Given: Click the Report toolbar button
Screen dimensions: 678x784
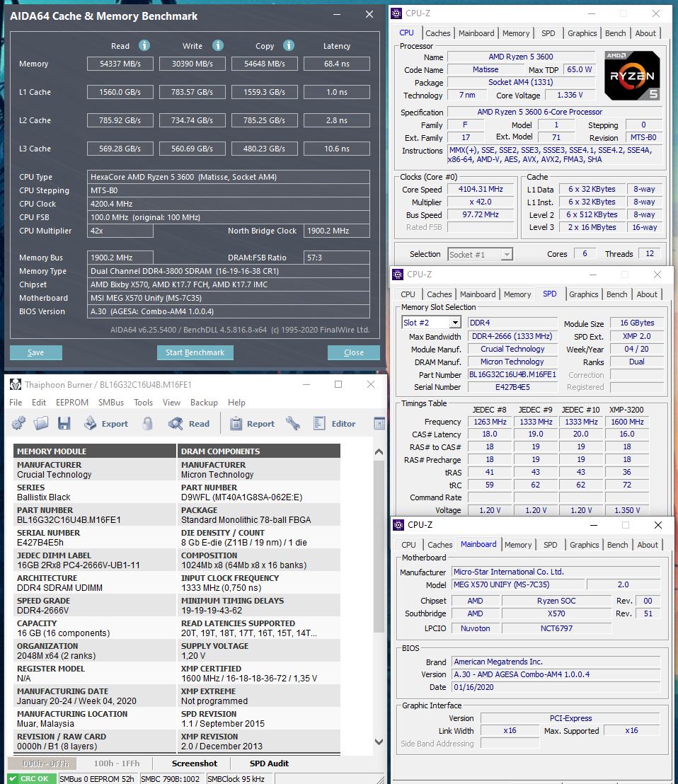Looking at the screenshot, I should (252, 424).
